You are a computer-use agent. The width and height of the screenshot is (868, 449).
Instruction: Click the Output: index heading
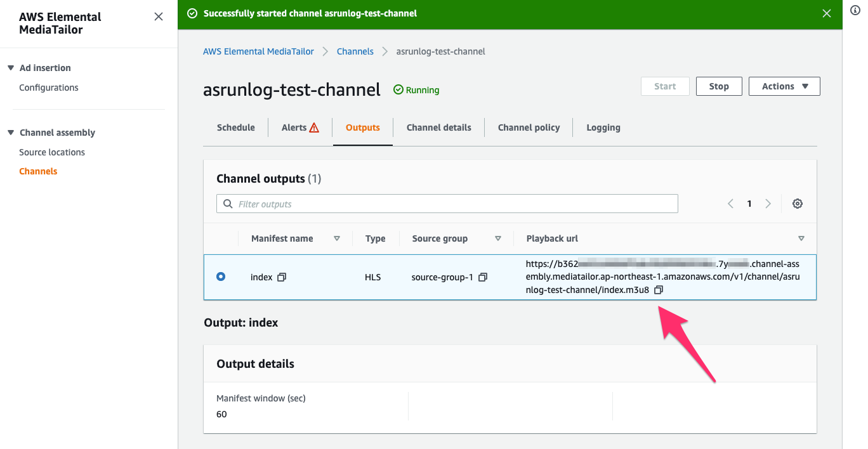[241, 323]
